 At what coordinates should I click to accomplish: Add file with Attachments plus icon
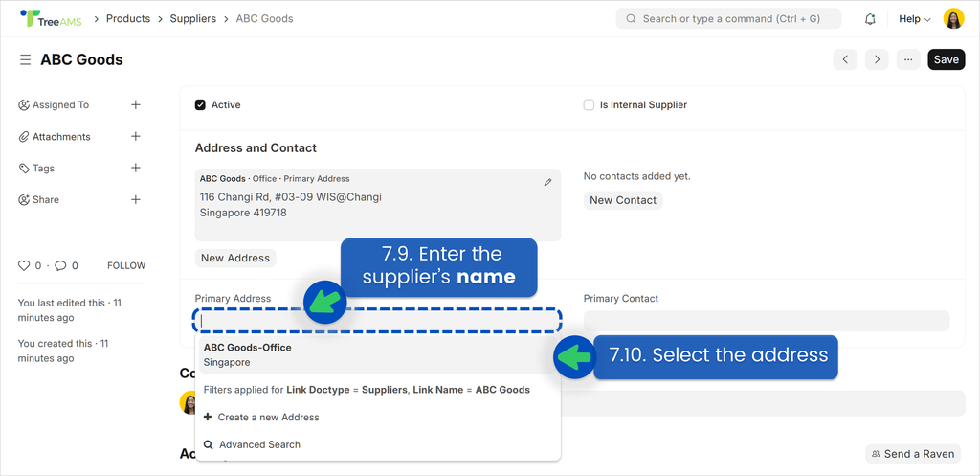tap(136, 136)
